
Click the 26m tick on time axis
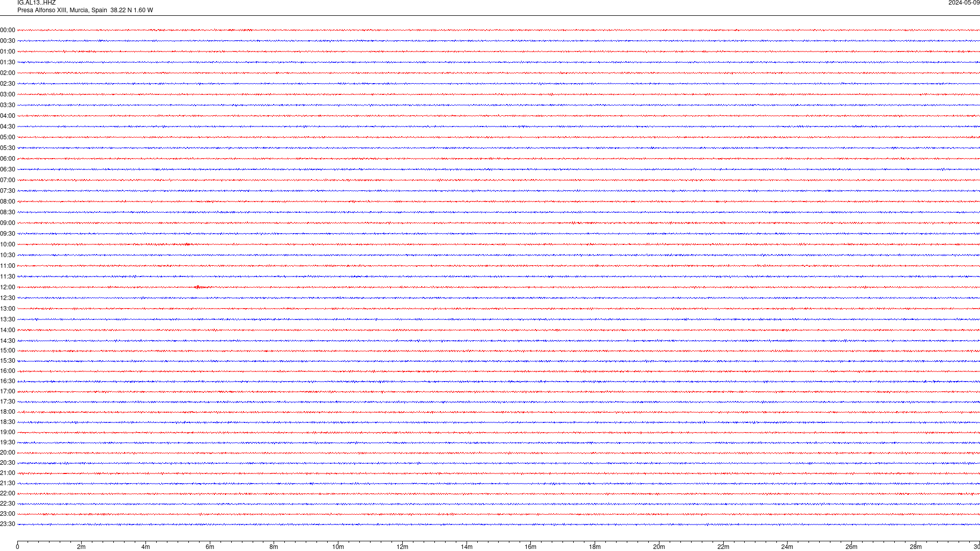click(851, 547)
